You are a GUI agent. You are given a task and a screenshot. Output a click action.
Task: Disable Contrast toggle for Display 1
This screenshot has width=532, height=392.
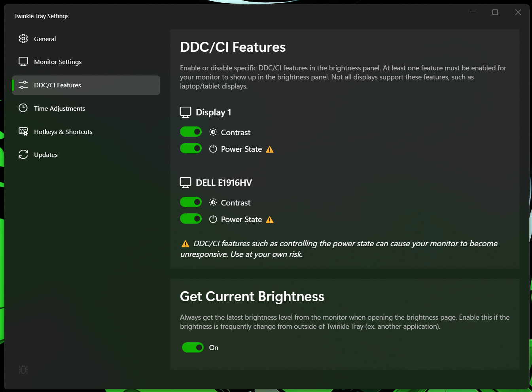tap(191, 132)
